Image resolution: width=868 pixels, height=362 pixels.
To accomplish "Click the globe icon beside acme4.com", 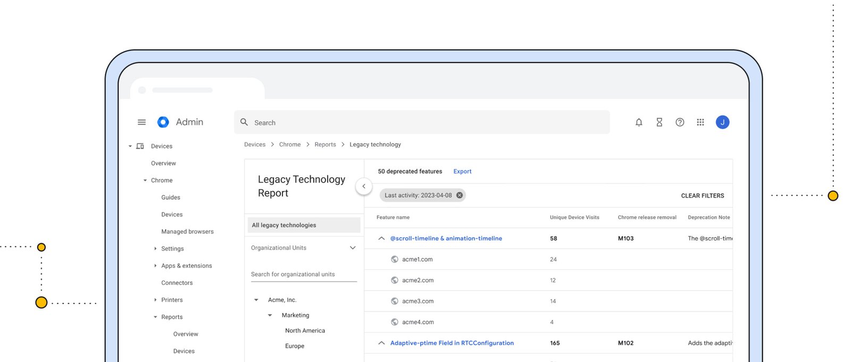I will tap(395, 322).
